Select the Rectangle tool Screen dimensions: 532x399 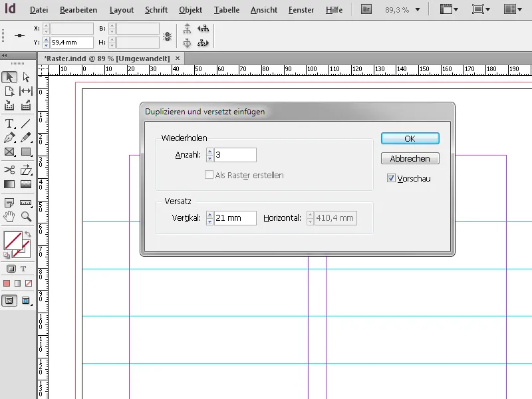[26, 152]
